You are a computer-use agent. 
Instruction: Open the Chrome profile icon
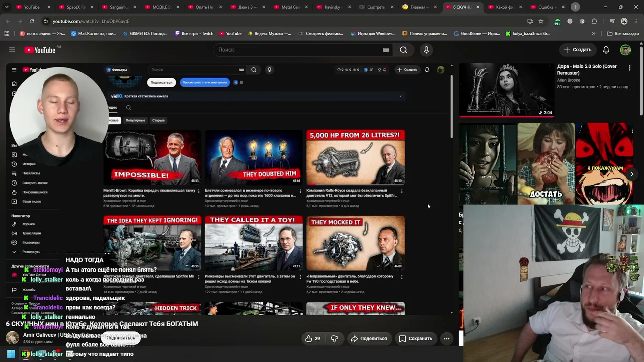(x=624, y=21)
